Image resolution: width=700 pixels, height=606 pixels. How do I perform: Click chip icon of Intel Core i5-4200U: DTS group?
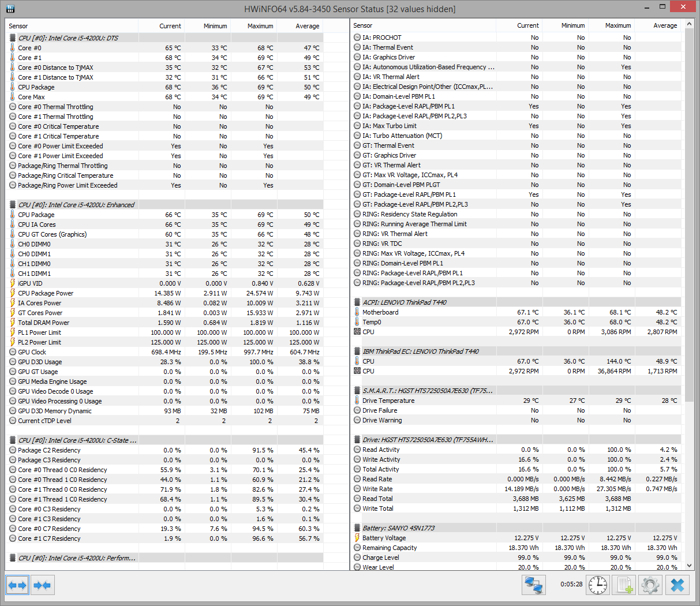(13, 38)
